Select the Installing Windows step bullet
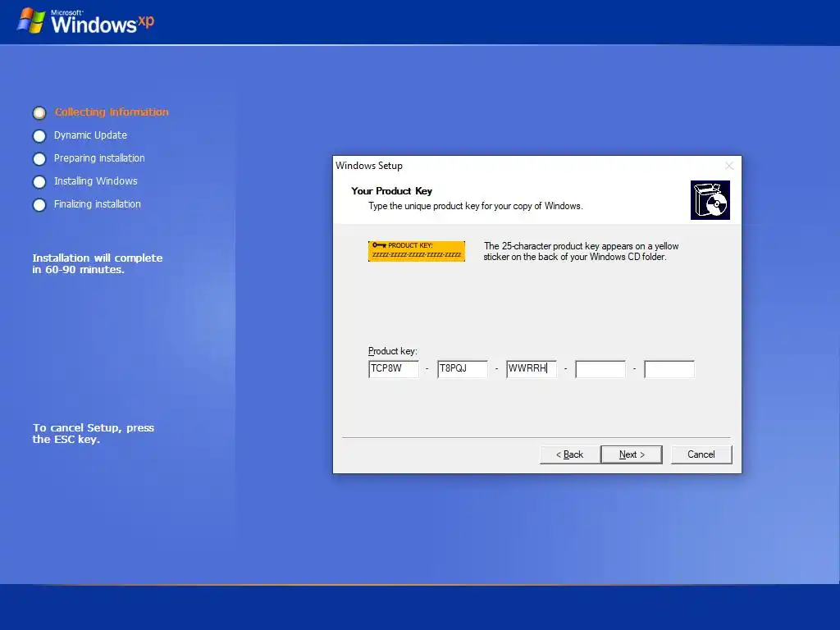The image size is (840, 630). click(x=39, y=182)
